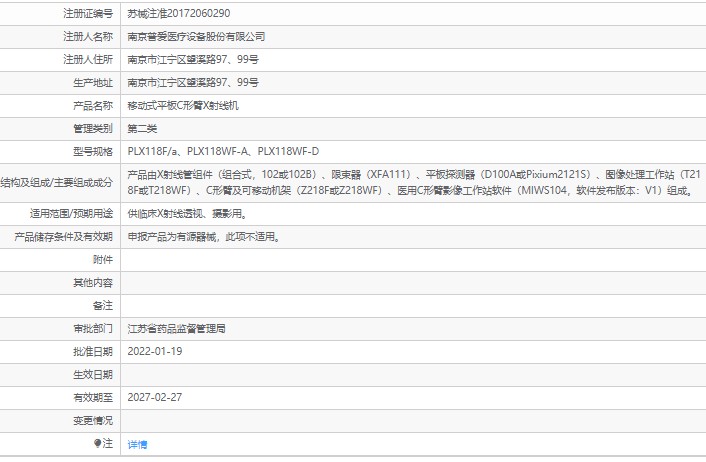Select the structure description starting 产品由X射线管组件
Screen dimensions: 706x462
(x=414, y=182)
